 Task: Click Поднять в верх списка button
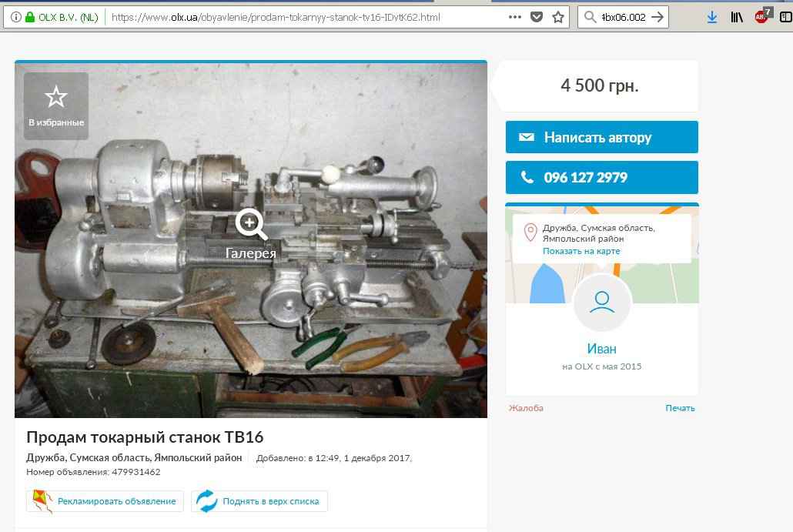[259, 501]
